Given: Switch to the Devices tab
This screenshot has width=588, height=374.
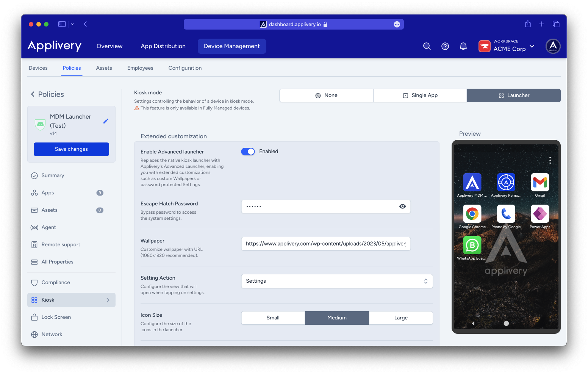Looking at the screenshot, I should tap(38, 68).
